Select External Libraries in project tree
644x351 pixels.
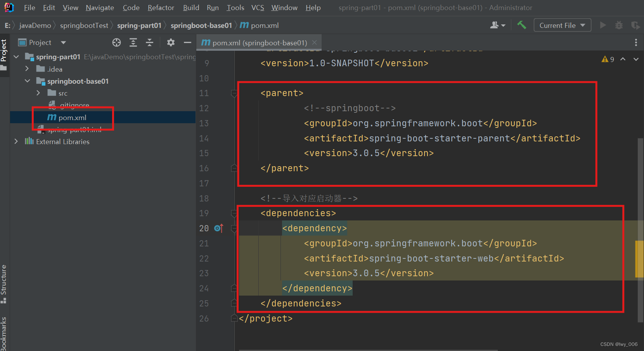tap(62, 141)
